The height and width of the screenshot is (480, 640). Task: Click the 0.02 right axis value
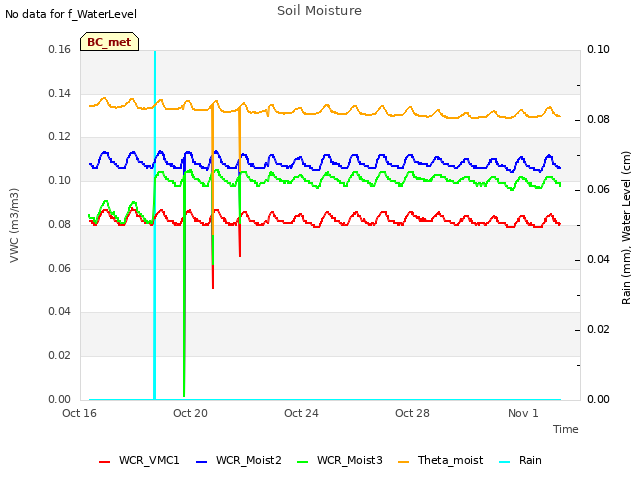click(598, 329)
